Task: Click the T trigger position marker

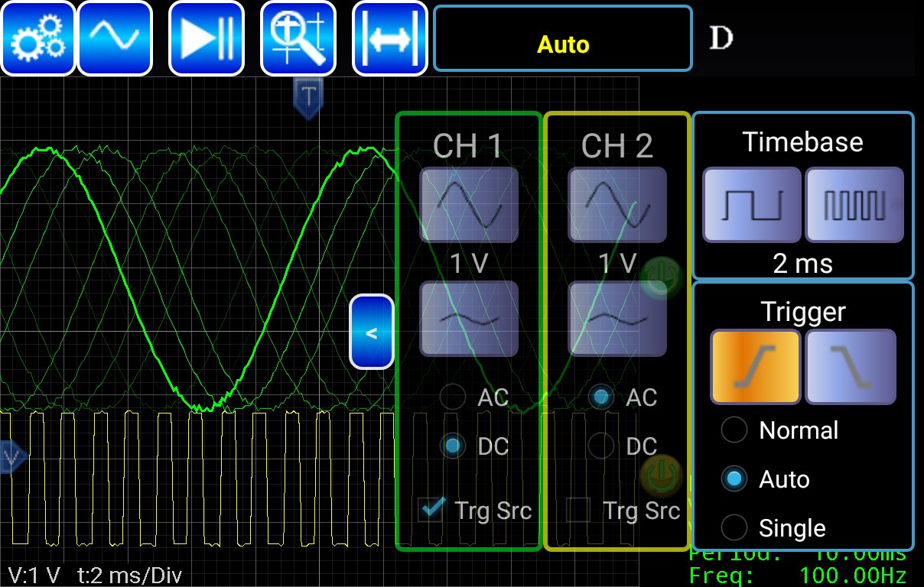Action: coord(308,98)
